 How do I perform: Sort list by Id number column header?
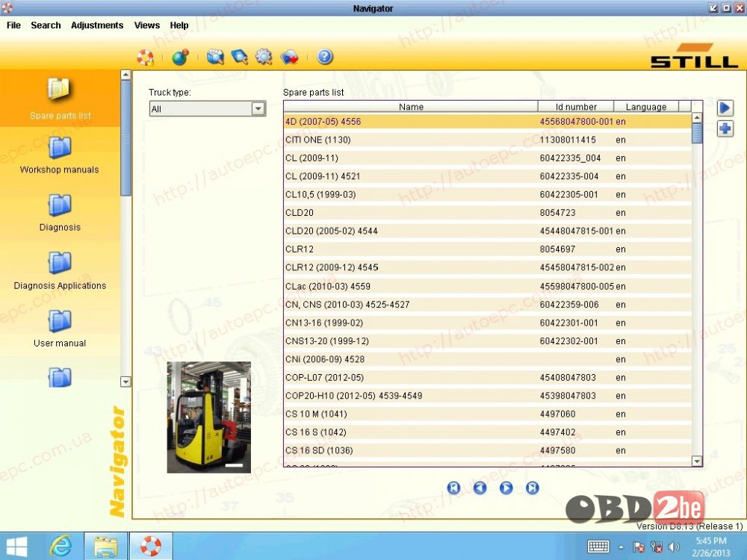[576, 107]
